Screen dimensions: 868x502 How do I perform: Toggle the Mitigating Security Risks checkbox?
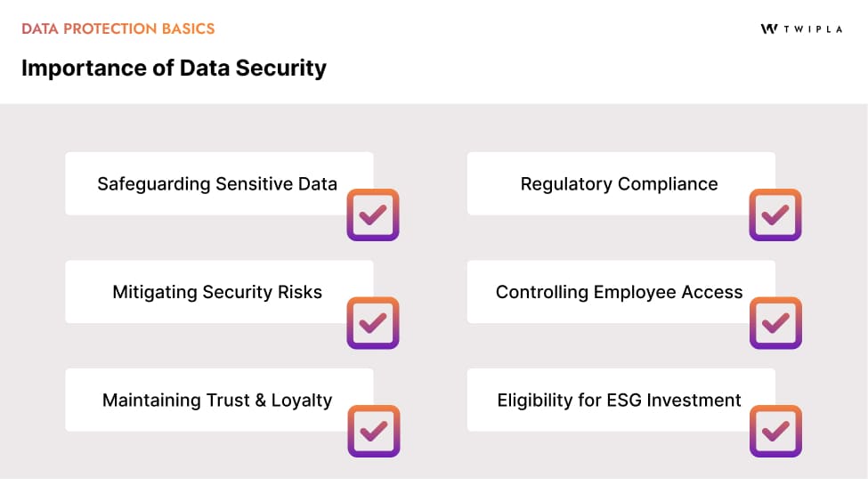[373, 322]
